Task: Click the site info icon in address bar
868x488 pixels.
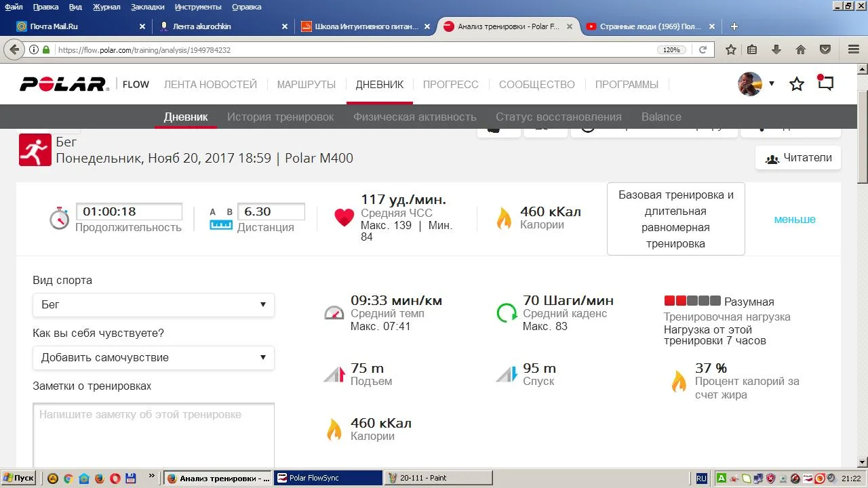Action: coord(34,50)
